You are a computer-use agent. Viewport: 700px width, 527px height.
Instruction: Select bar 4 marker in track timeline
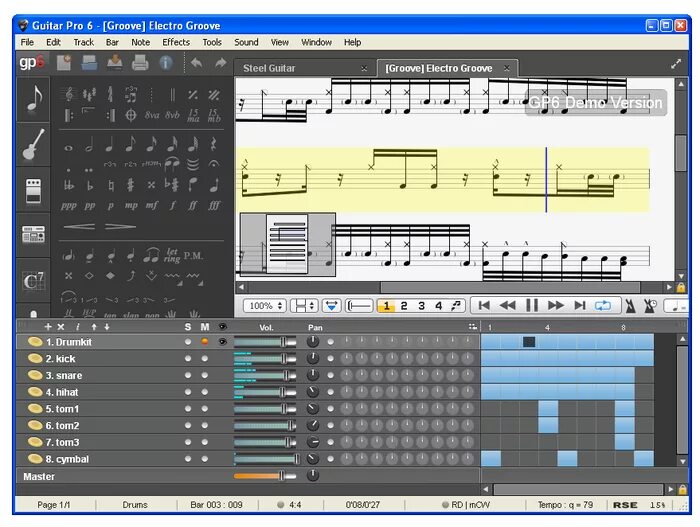pos(547,327)
